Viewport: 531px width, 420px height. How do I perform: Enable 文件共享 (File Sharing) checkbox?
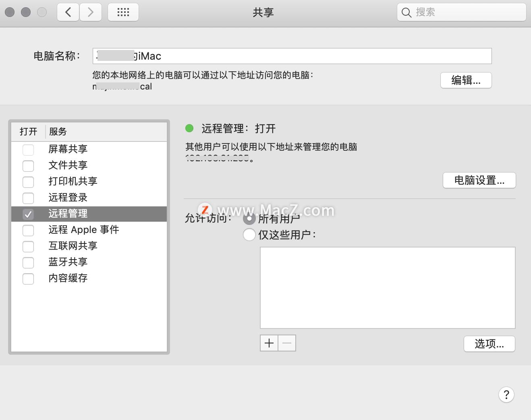pyautogui.click(x=28, y=166)
